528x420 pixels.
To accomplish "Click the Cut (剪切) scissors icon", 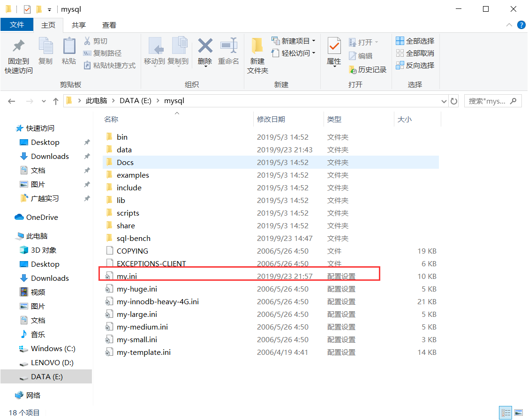I will (x=87, y=41).
